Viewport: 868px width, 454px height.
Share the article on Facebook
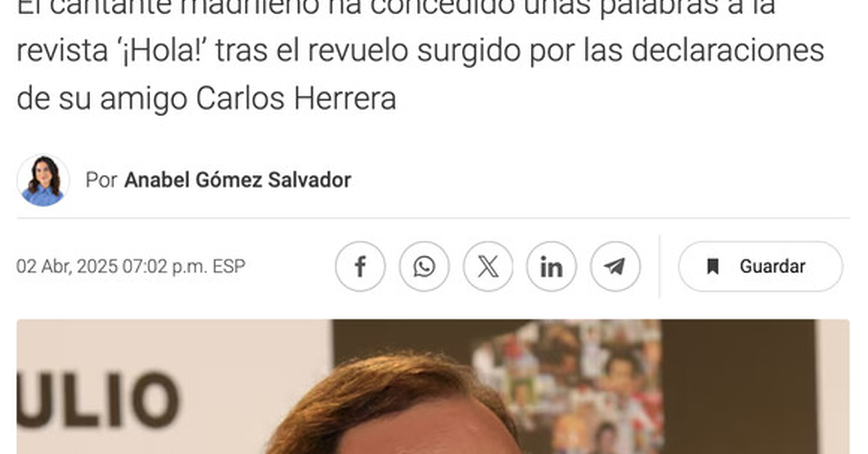[360, 266]
